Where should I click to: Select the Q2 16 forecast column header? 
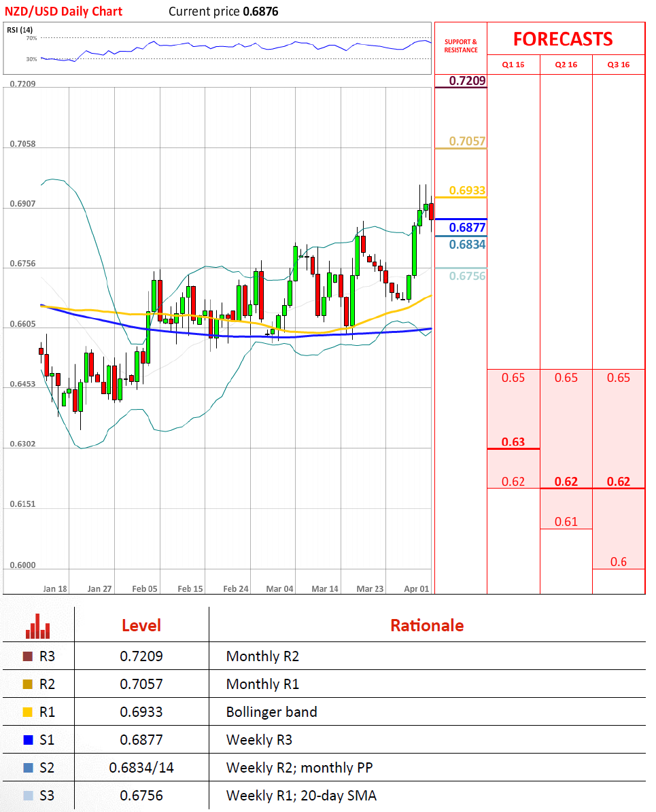click(x=566, y=65)
